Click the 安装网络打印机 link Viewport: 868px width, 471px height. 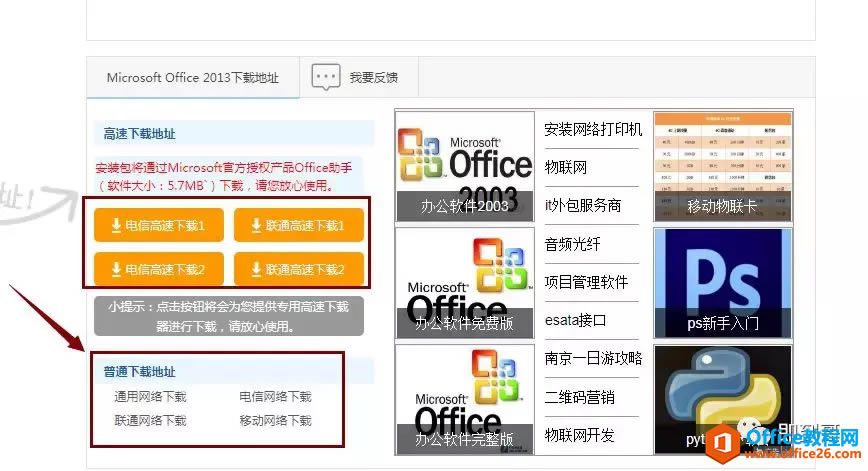tap(593, 129)
